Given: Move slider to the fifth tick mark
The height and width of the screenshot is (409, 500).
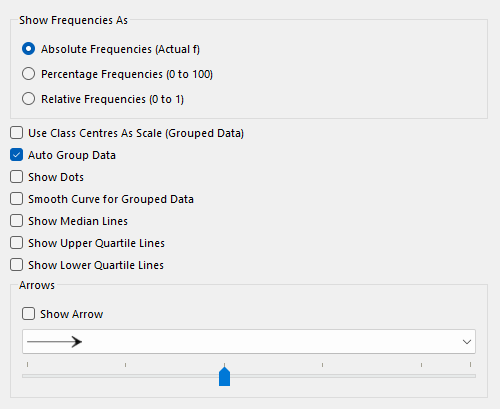Looking at the screenshot, I should point(421,365).
